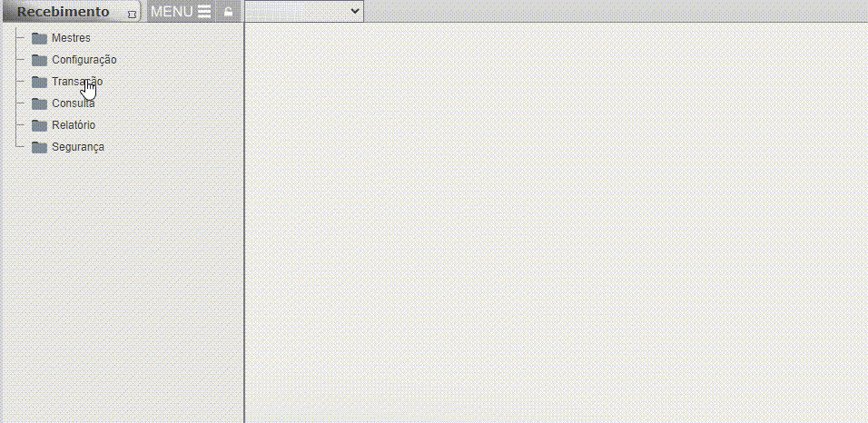The image size is (868, 423).
Task: Click the Mestres folder icon
Action: pos(39,38)
